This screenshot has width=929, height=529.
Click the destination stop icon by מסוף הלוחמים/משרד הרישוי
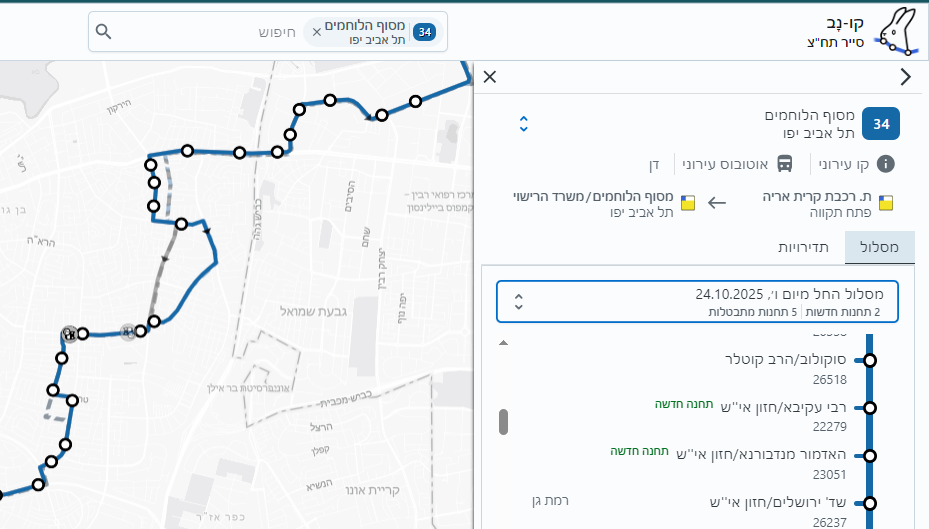pos(687,203)
